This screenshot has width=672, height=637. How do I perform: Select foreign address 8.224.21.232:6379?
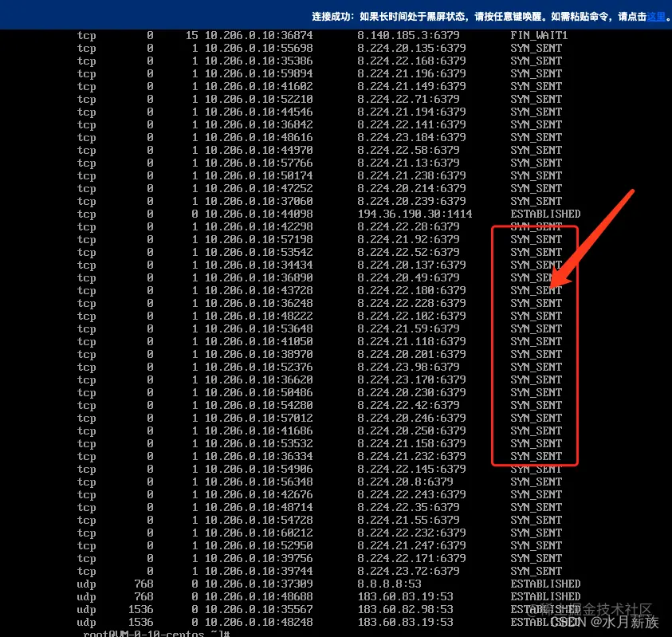coord(412,456)
